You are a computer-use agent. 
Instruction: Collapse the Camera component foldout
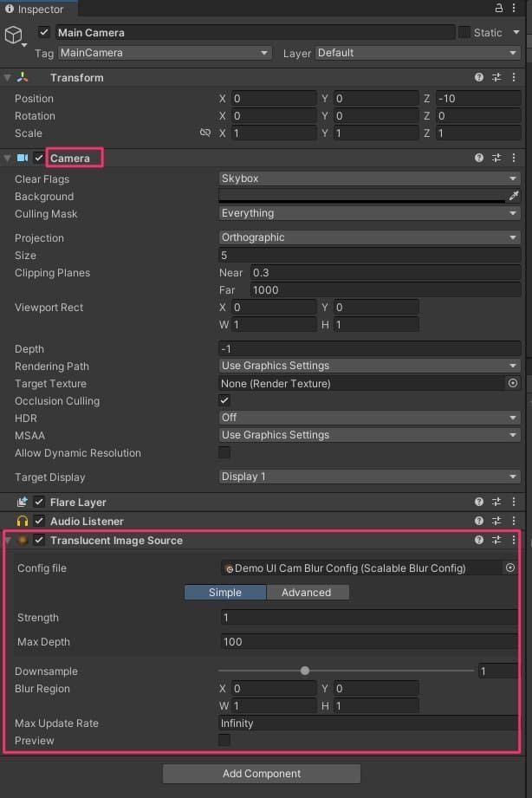pyautogui.click(x=7, y=158)
